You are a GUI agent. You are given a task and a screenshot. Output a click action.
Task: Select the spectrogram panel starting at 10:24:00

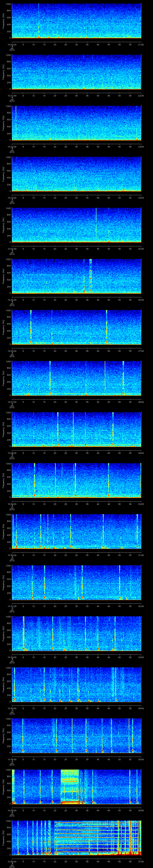point(76,225)
